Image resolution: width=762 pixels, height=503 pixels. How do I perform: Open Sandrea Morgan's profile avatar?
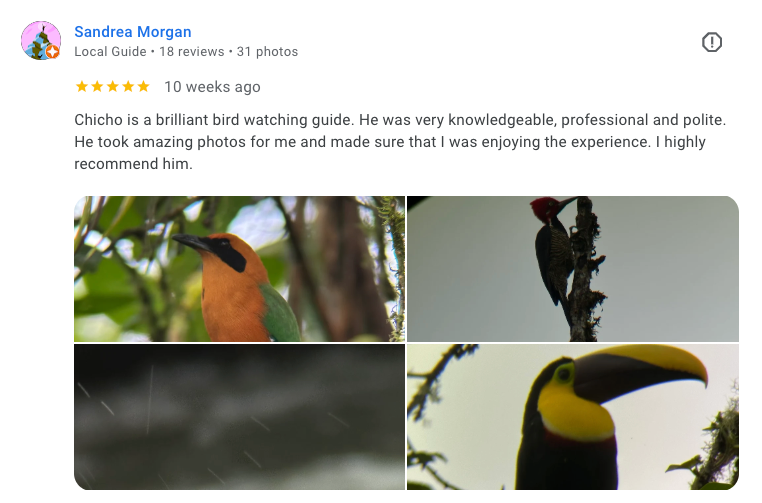pos(41,40)
